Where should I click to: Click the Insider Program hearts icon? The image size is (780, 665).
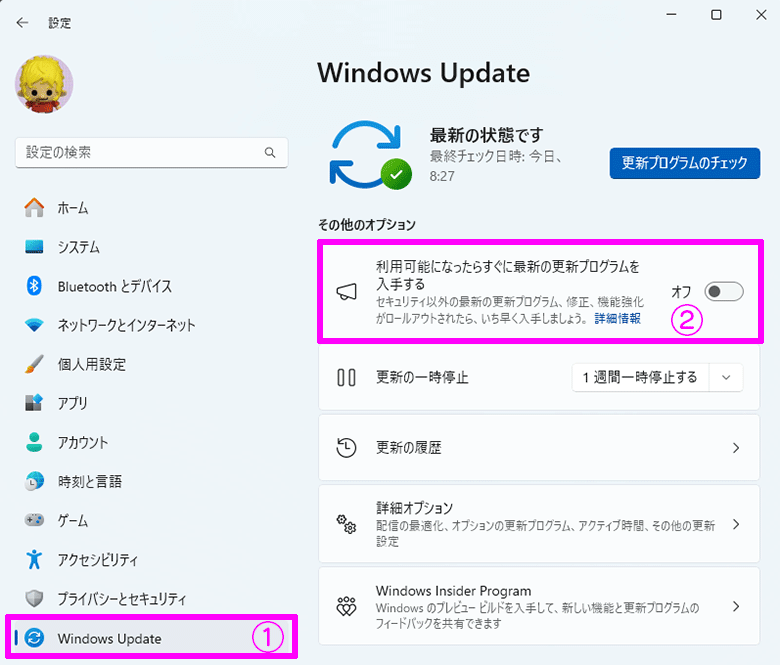[x=346, y=606]
